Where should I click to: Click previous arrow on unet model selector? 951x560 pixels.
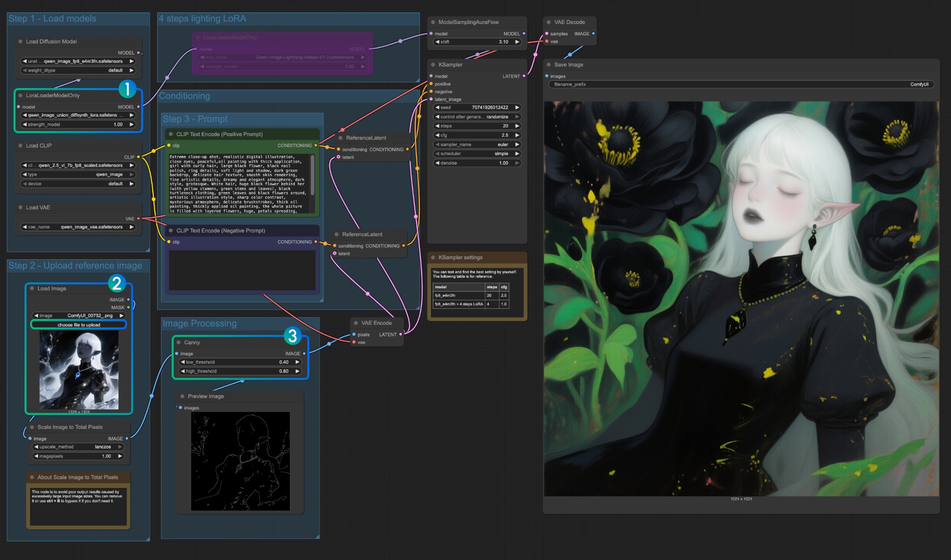[25, 61]
